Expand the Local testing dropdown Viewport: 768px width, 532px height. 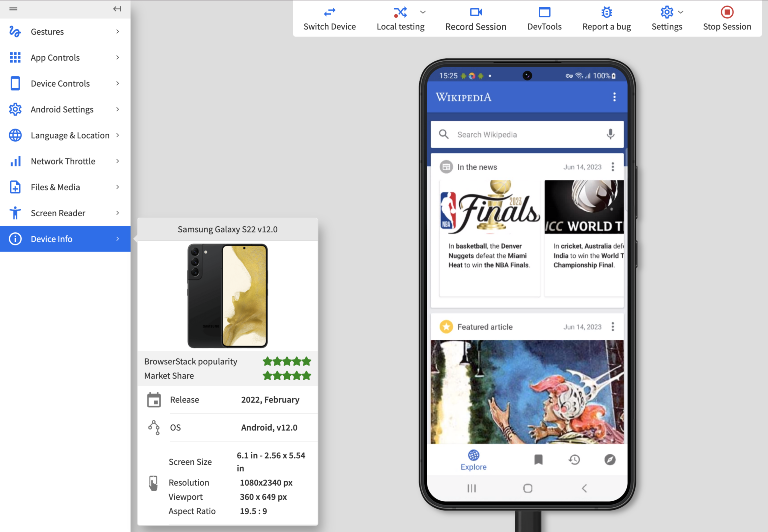point(423,12)
